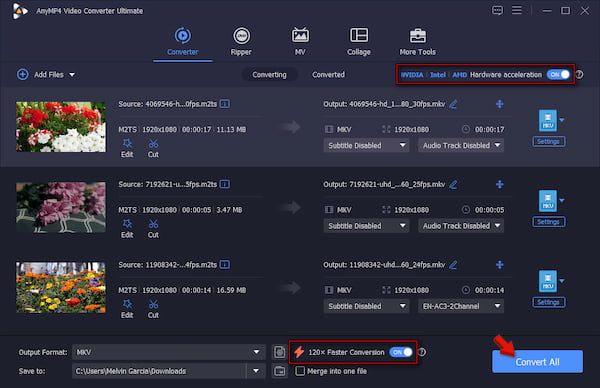Select the red and white flowers thumbnail
The width and height of the screenshot is (600, 388).
pos(61,127)
